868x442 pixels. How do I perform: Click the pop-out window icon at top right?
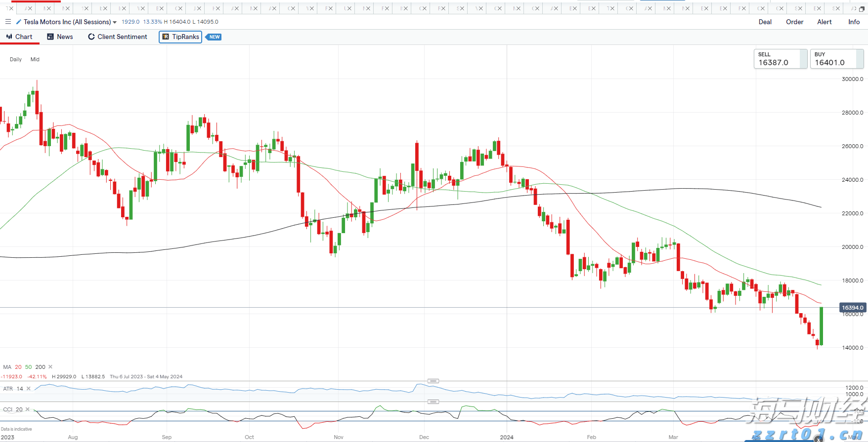[x=862, y=9]
